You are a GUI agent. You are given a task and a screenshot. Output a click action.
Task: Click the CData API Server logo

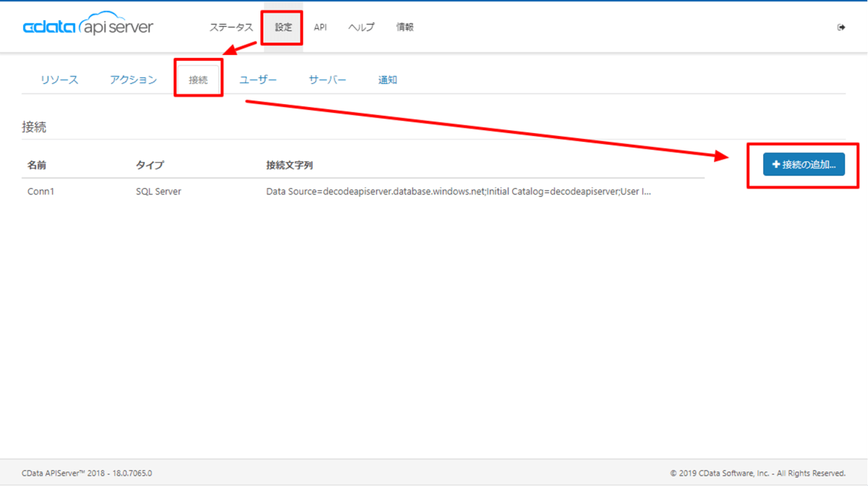coord(88,25)
